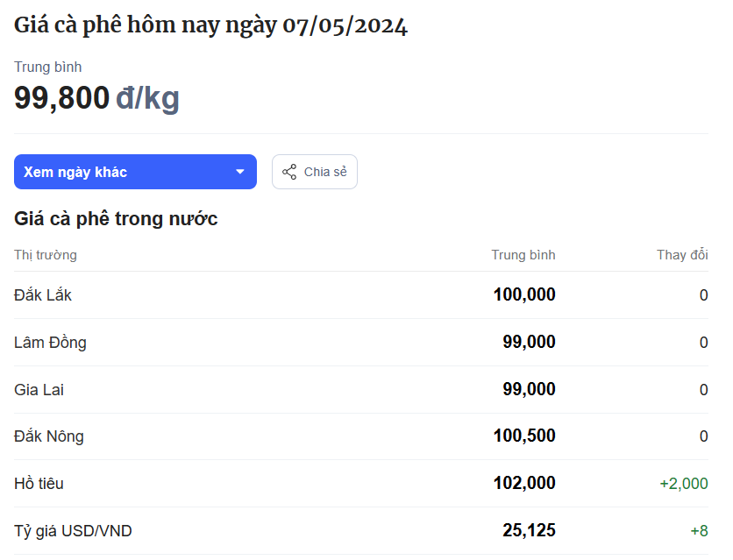
Task: Select the Đắk Lắk market row
Action: pos(361,295)
